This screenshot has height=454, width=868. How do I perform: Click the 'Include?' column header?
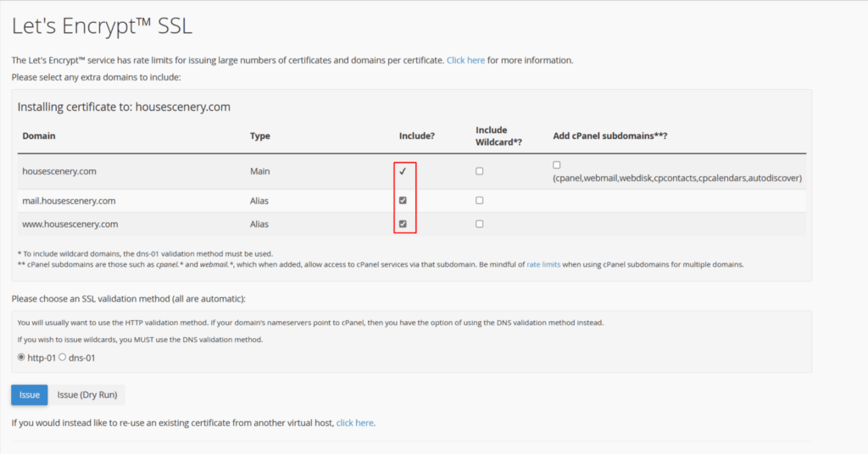[416, 136]
